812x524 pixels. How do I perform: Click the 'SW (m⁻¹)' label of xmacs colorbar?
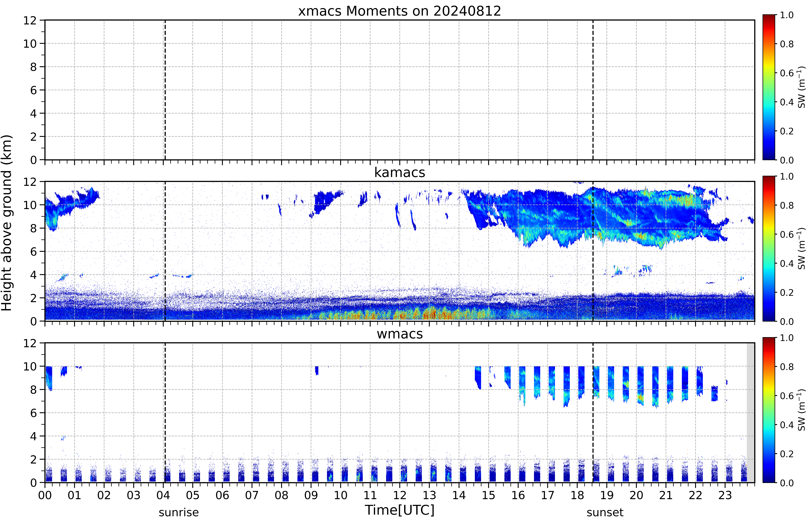coord(802,87)
